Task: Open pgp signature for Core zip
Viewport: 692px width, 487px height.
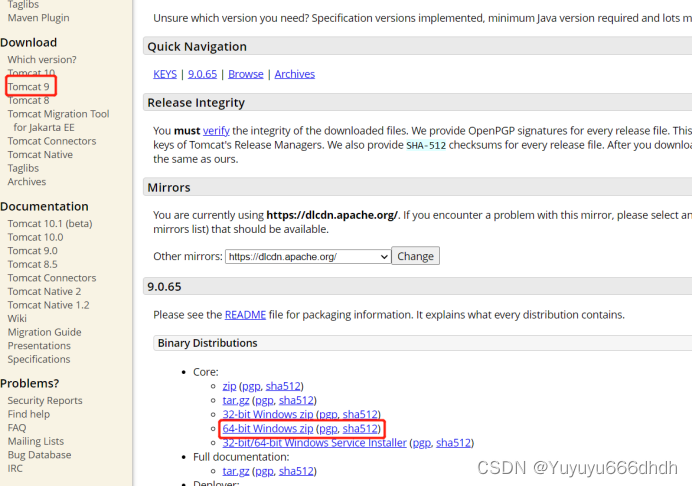Action: 251,386
